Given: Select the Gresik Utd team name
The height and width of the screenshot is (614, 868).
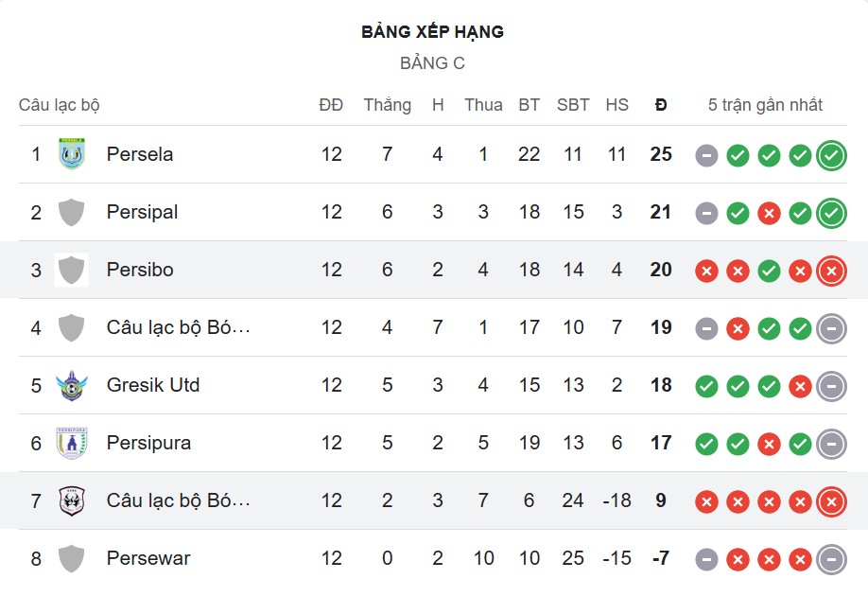Looking at the screenshot, I should [x=153, y=385].
